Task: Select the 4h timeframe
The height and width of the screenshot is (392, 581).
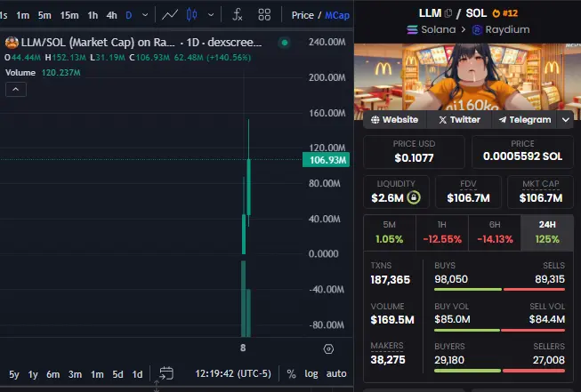Action: (111, 15)
